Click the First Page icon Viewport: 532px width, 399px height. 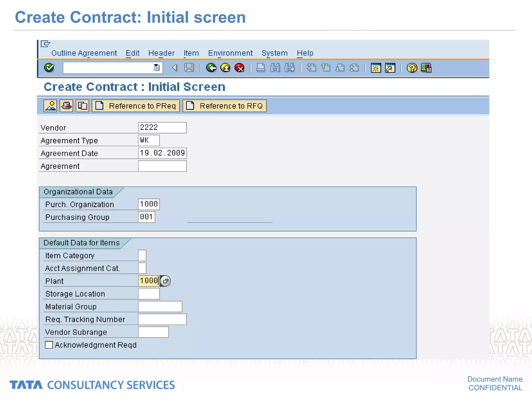click(311, 68)
